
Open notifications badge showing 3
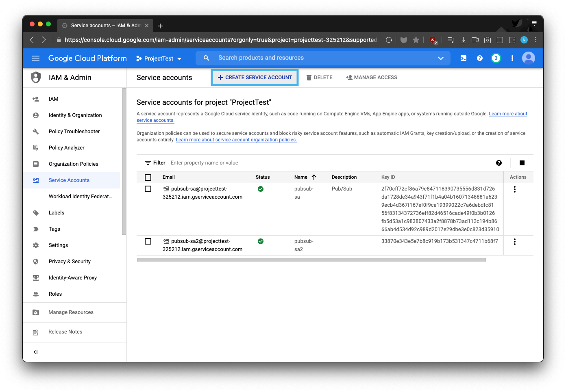[496, 58]
